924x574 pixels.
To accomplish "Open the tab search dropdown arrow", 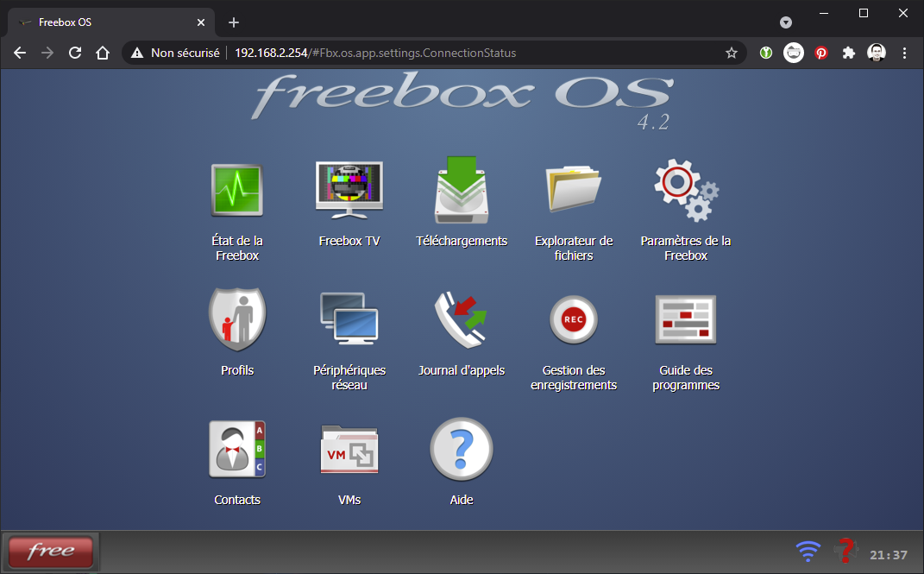I will (x=785, y=22).
